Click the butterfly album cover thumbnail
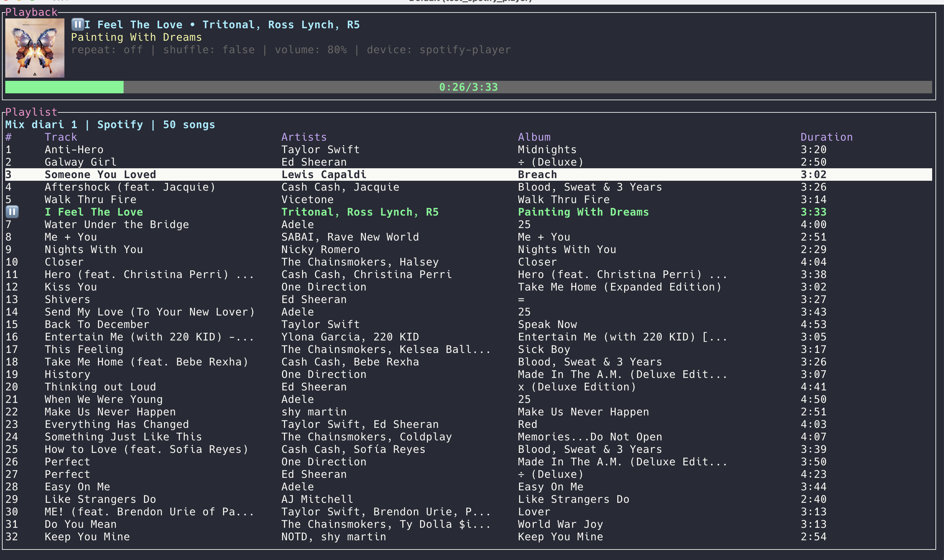This screenshot has width=944, height=560. (35, 48)
